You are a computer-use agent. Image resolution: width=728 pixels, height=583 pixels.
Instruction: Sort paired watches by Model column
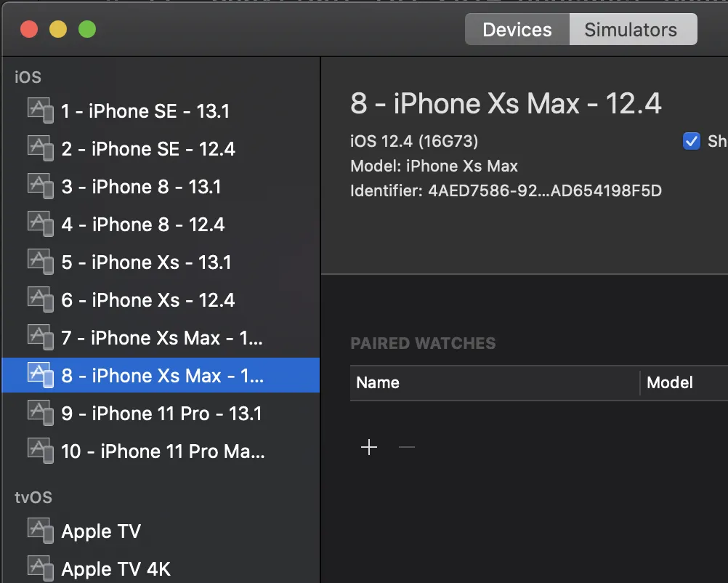click(x=684, y=383)
